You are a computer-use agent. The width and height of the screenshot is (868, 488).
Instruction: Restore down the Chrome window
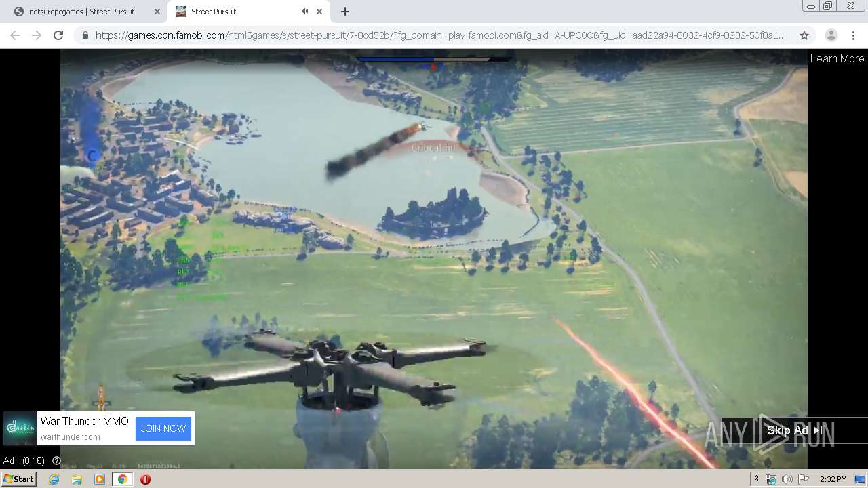pos(828,6)
